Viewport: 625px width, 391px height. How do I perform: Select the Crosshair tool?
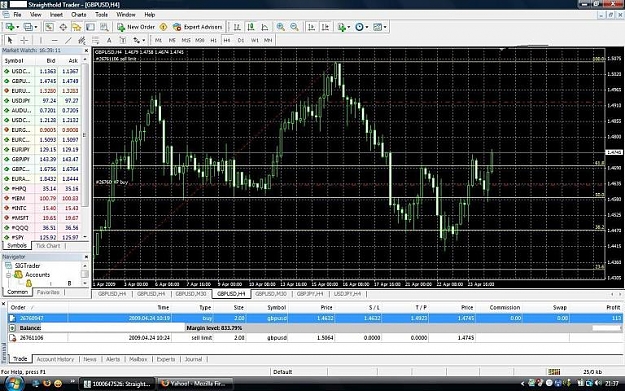point(24,40)
